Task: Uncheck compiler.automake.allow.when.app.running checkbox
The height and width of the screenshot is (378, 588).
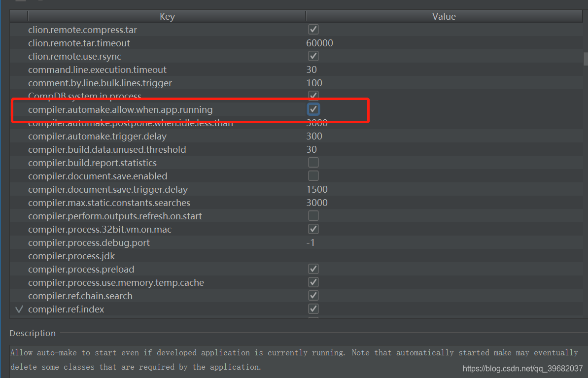Action: [313, 108]
